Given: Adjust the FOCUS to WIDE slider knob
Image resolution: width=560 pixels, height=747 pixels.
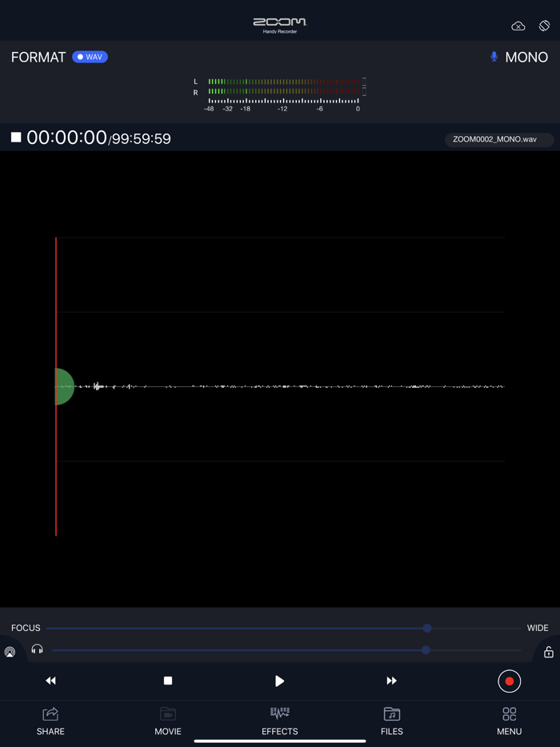Looking at the screenshot, I should (x=427, y=628).
